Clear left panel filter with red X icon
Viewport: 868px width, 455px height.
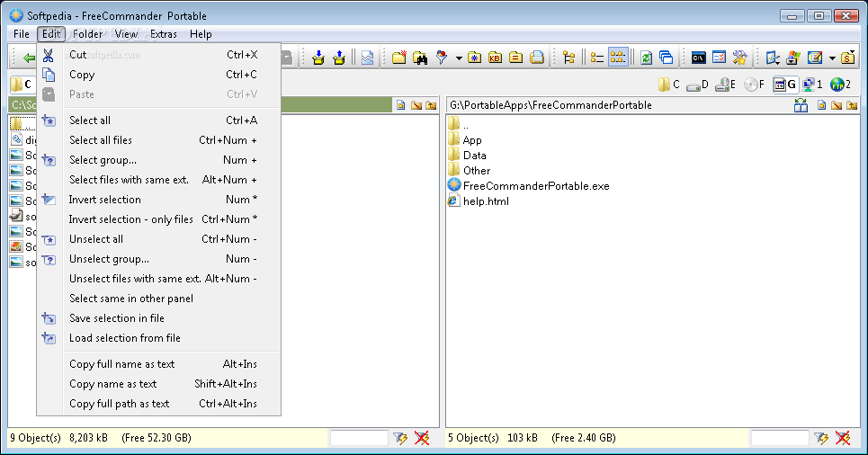point(422,439)
